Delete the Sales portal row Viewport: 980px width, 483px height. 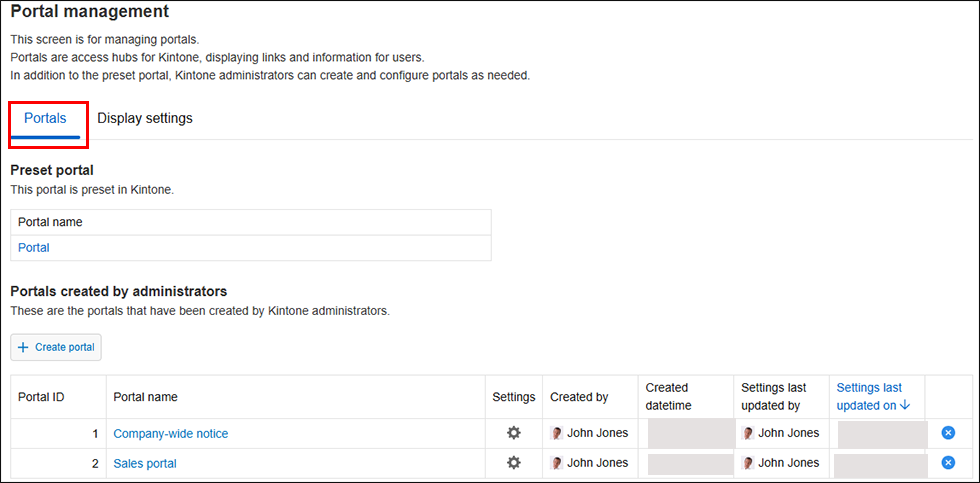coord(948,463)
